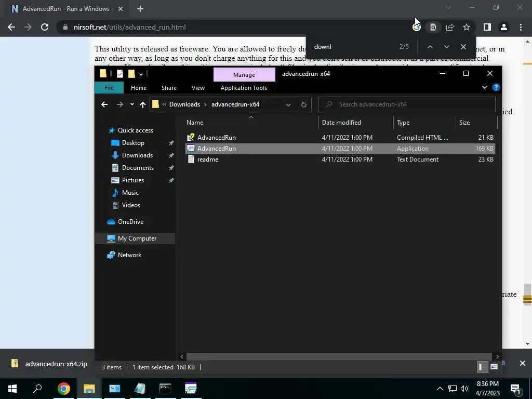Open the Home ribbon tab

click(x=138, y=88)
